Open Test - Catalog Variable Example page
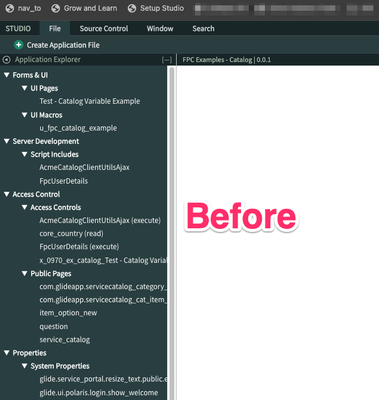The image size is (379, 400). [x=90, y=101]
